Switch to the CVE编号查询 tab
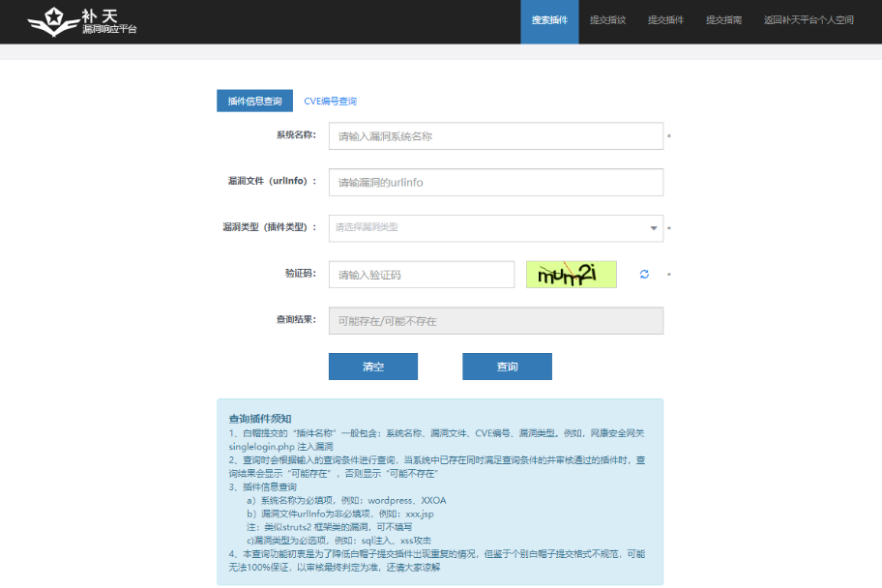 330,101
